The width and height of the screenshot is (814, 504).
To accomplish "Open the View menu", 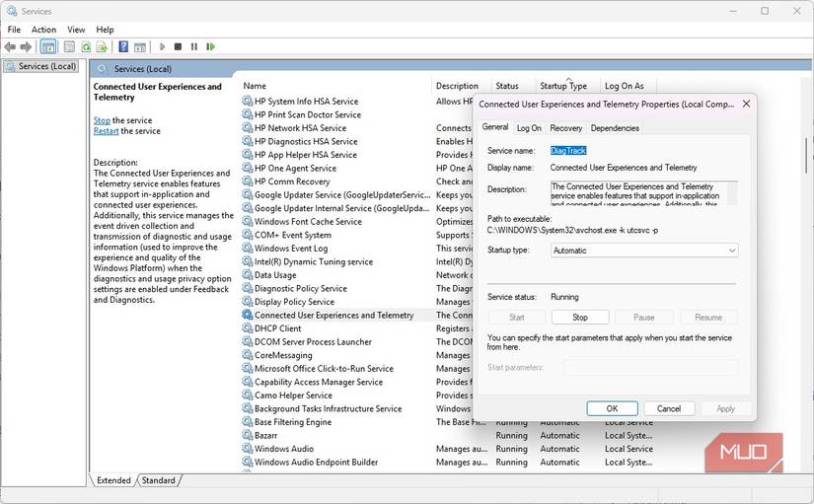I will point(76,30).
